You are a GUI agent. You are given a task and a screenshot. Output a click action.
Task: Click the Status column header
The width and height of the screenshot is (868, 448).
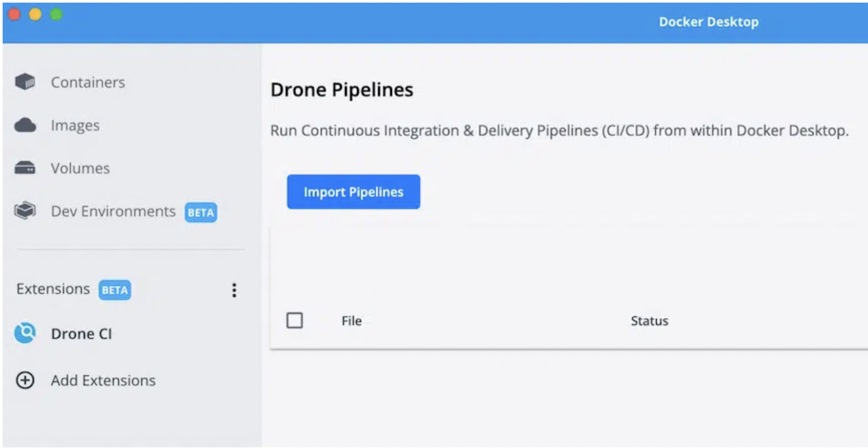coord(649,321)
